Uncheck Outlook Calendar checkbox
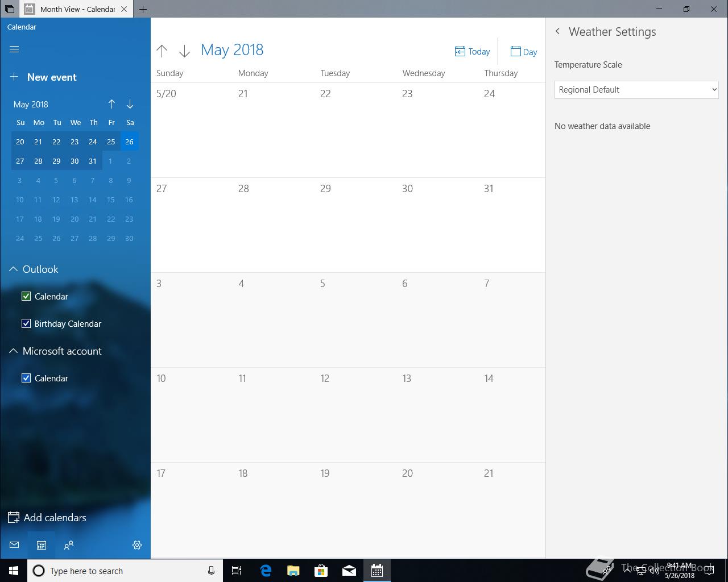 point(26,296)
